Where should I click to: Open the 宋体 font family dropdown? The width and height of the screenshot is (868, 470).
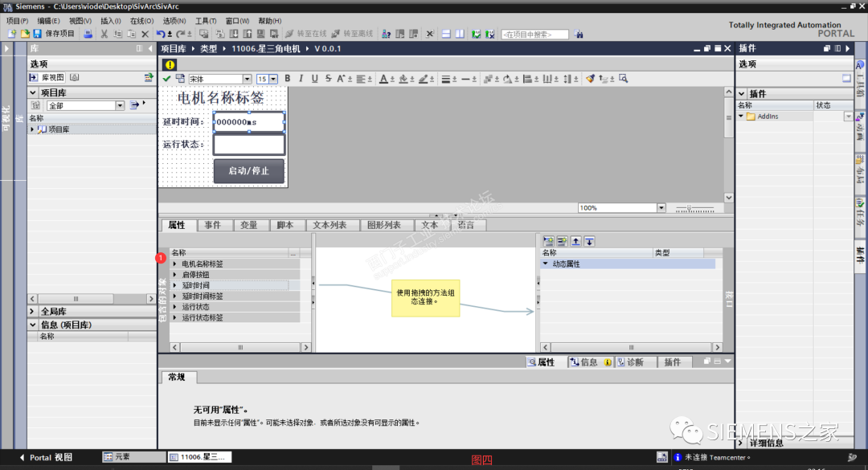click(247, 78)
